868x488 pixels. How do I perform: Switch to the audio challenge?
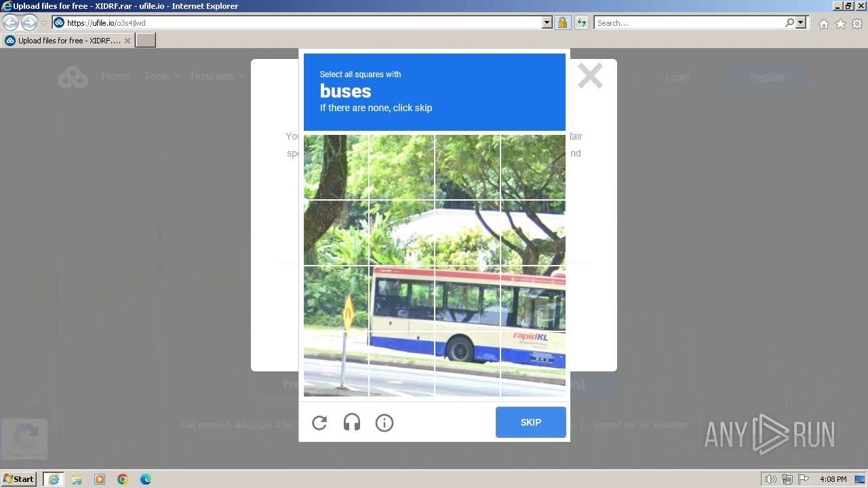point(352,423)
